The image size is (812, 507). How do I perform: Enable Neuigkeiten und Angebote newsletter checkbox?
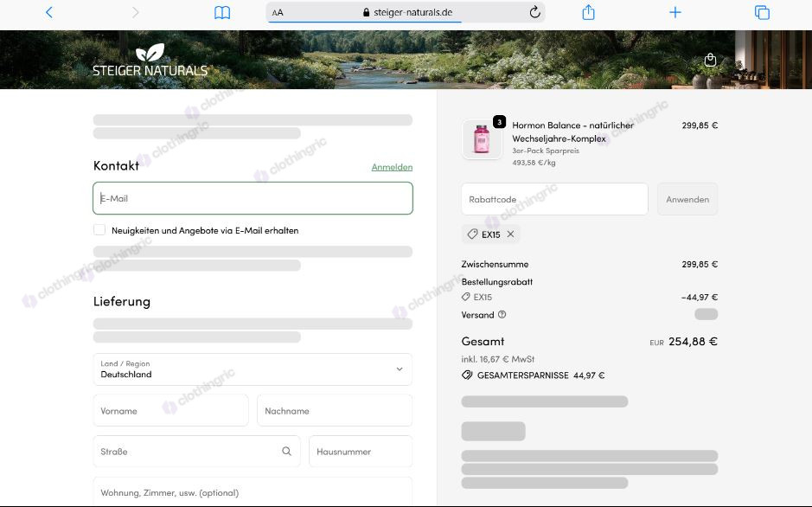click(x=99, y=230)
